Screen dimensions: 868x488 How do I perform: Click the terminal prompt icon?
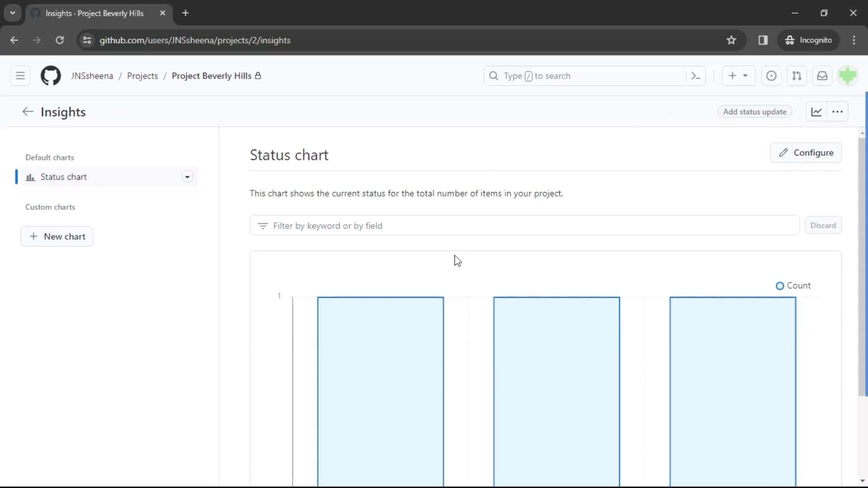click(695, 75)
